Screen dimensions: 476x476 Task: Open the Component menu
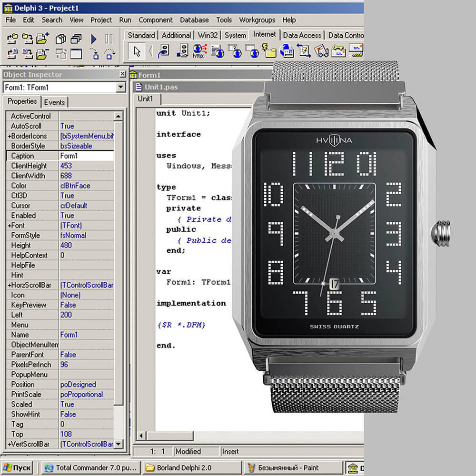click(x=156, y=20)
